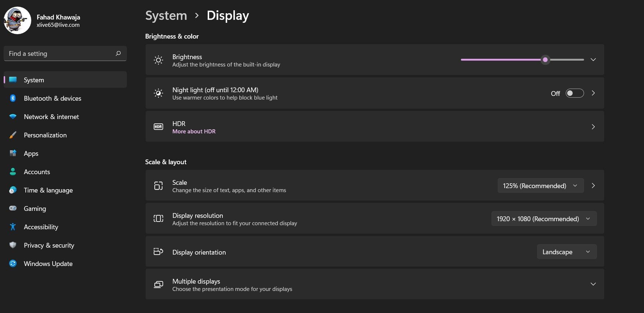Navigate back to System in breadcrumb

click(x=166, y=15)
